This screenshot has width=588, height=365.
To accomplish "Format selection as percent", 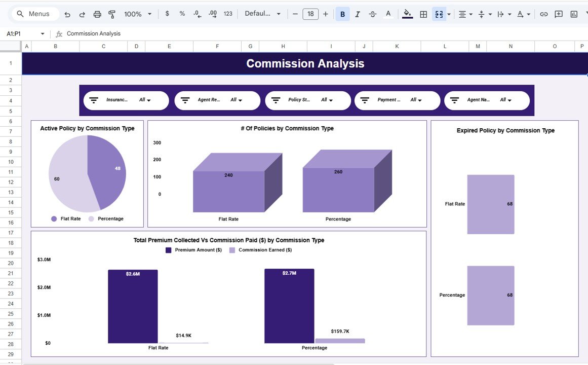I will (182, 14).
